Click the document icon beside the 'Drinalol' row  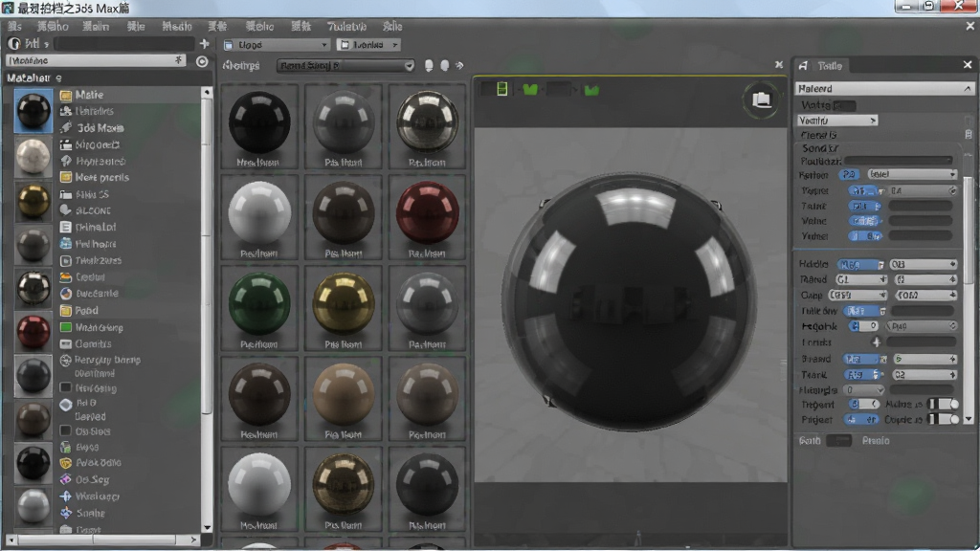(x=66, y=228)
